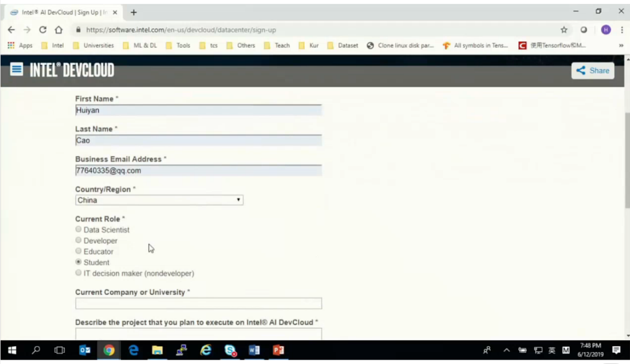The height and width of the screenshot is (364, 630).
Task: Open the network computers taskbar app
Action: coord(182,350)
